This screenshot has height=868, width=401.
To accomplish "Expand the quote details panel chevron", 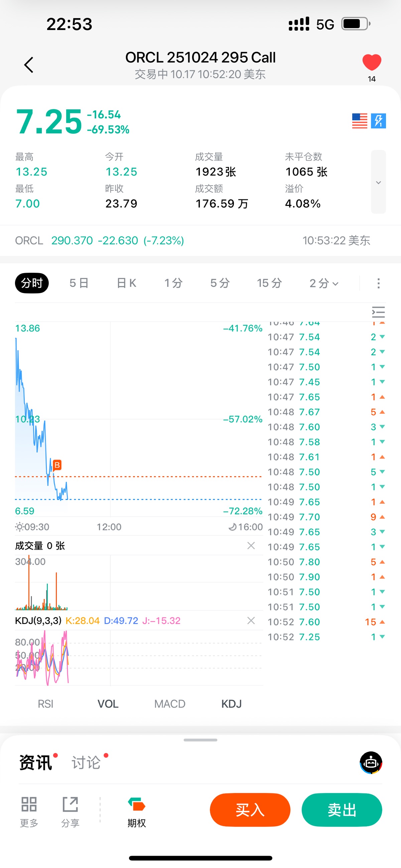I will pyautogui.click(x=378, y=182).
